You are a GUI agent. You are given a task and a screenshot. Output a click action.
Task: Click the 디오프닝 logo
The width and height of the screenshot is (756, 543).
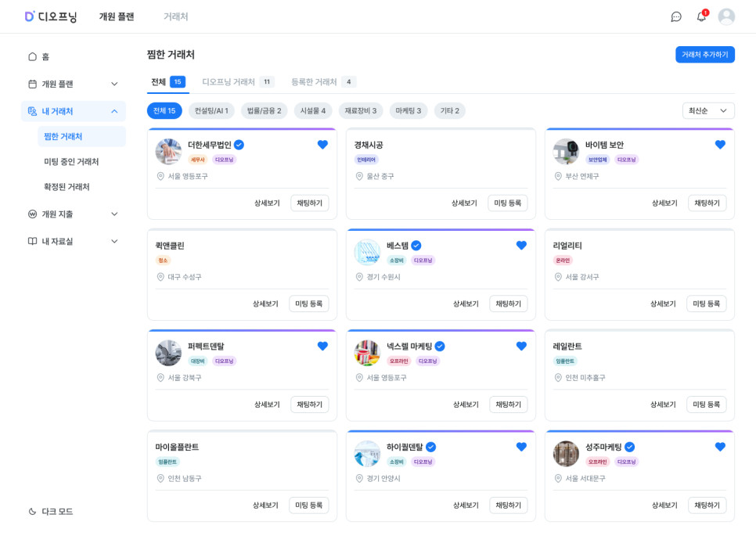coord(51,16)
